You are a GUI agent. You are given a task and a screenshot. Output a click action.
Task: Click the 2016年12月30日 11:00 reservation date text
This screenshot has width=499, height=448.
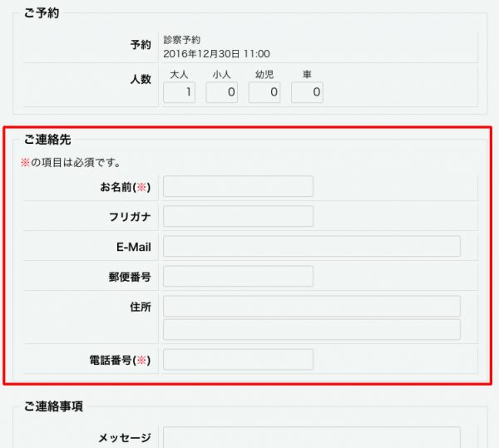[x=217, y=54]
